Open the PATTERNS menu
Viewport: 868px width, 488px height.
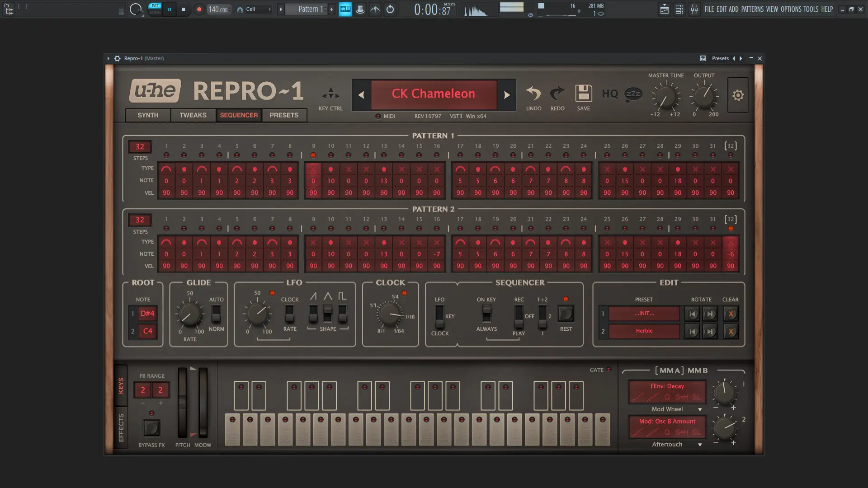pyautogui.click(x=752, y=9)
